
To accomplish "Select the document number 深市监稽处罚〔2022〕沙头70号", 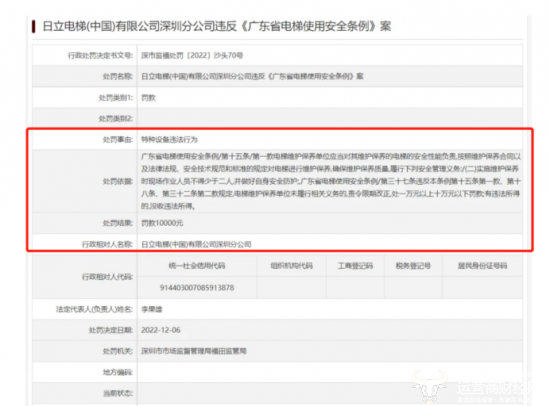I will (192, 55).
